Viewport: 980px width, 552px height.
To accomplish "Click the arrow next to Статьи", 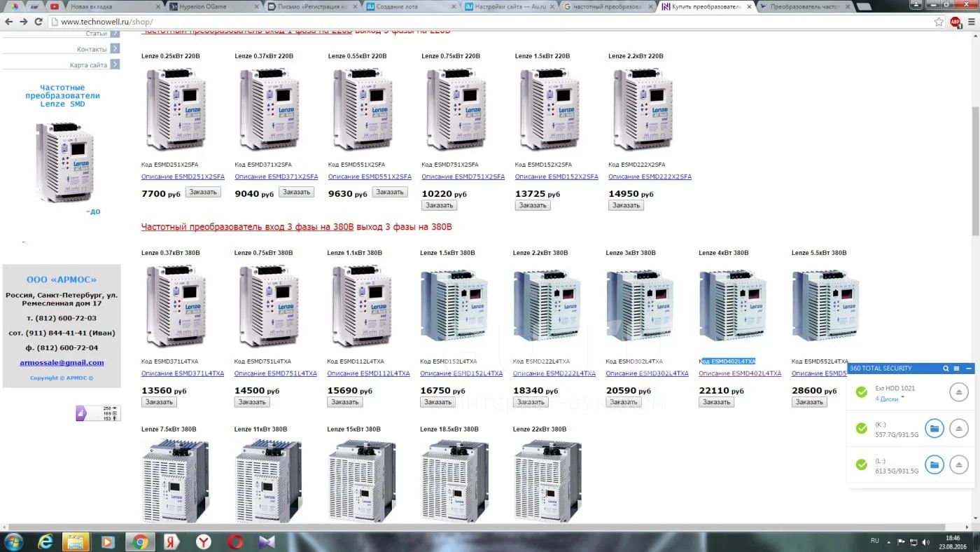I will pos(115,34).
